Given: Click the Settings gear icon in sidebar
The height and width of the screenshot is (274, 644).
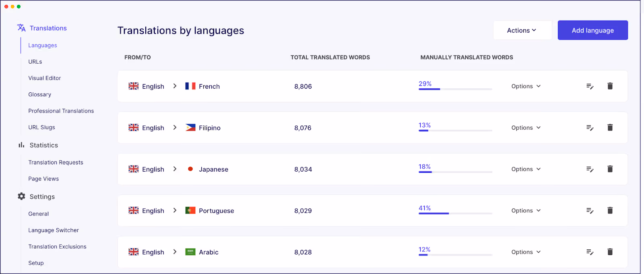Looking at the screenshot, I should (21, 196).
